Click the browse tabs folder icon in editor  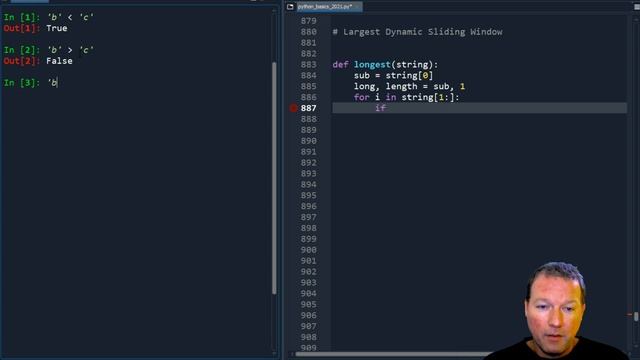point(290,7)
